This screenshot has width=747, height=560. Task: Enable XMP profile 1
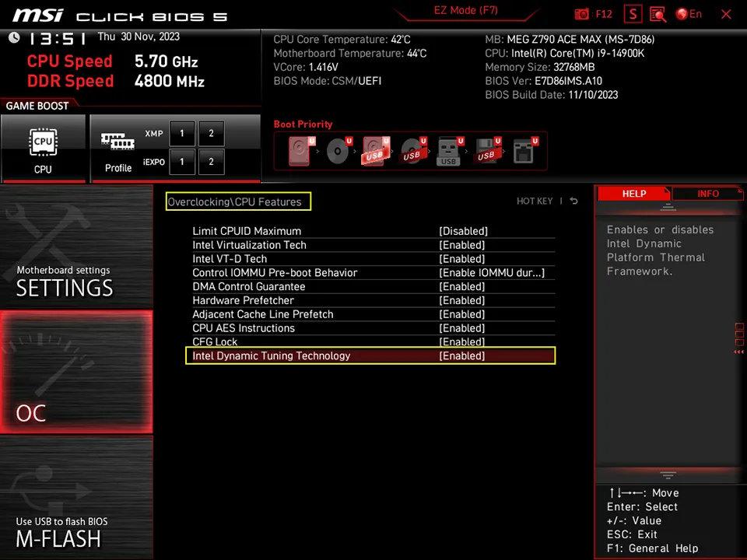[182, 133]
